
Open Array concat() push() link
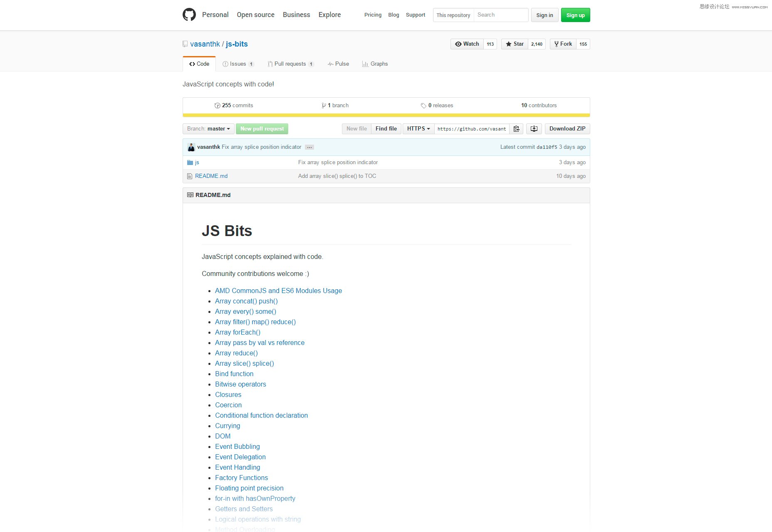point(246,301)
